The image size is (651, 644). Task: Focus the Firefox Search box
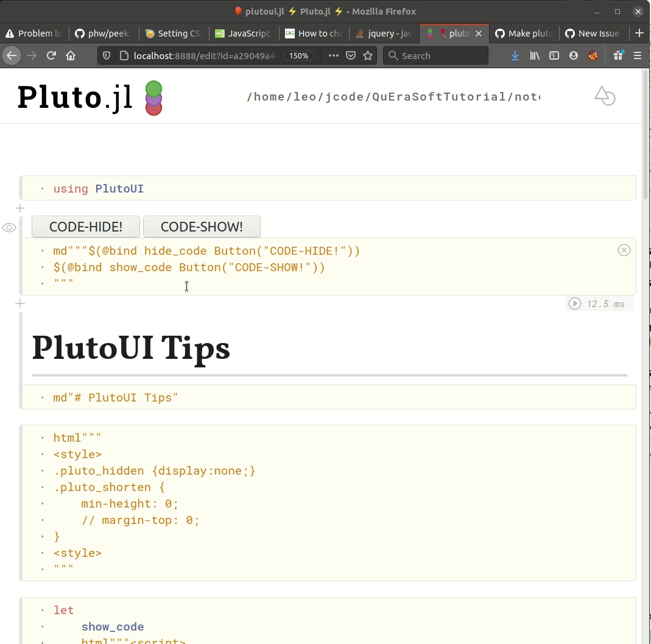click(435, 55)
